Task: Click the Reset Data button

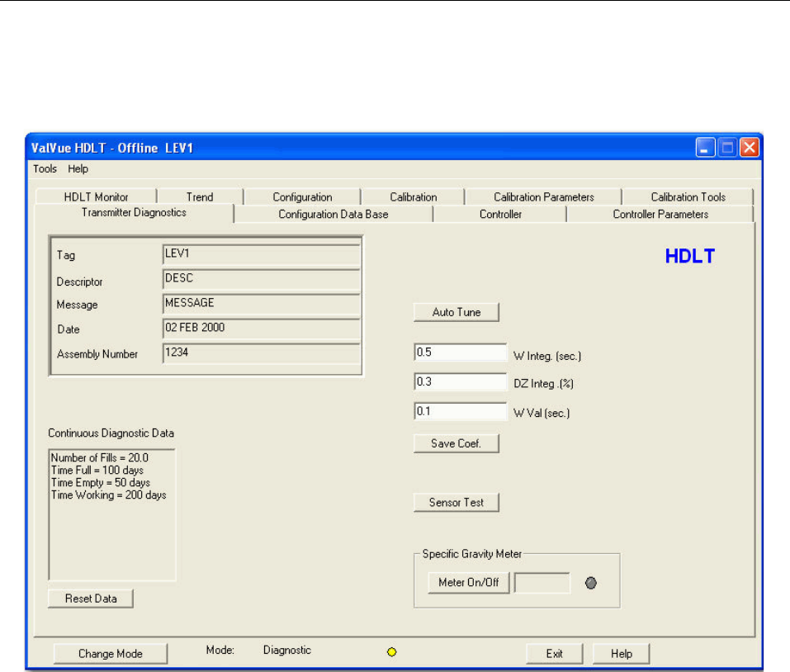Action: pyautogui.click(x=91, y=599)
